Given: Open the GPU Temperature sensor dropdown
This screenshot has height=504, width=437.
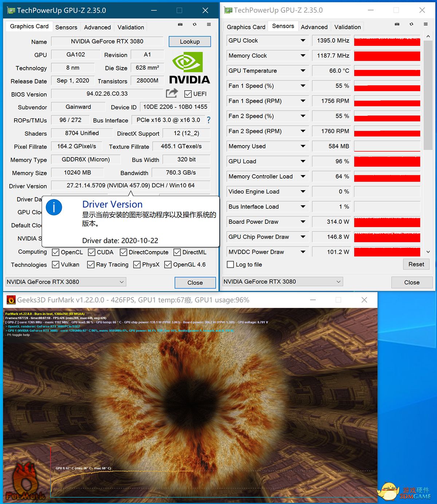Looking at the screenshot, I should (303, 71).
